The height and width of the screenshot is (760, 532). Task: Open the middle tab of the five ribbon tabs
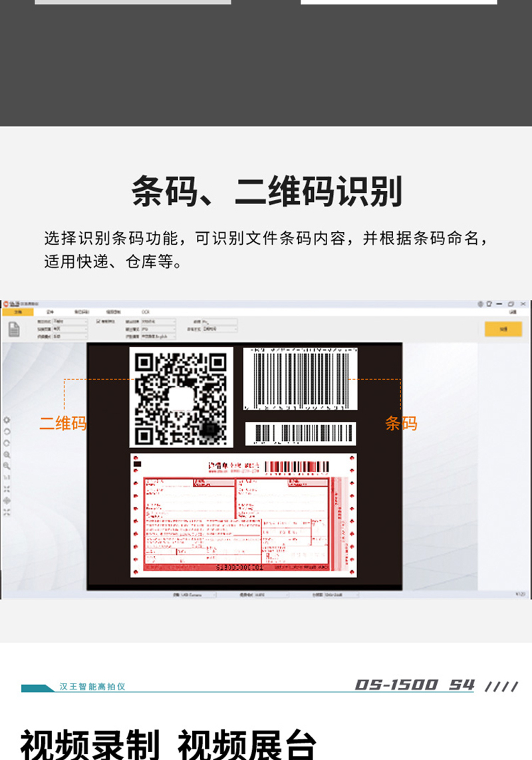click(82, 312)
